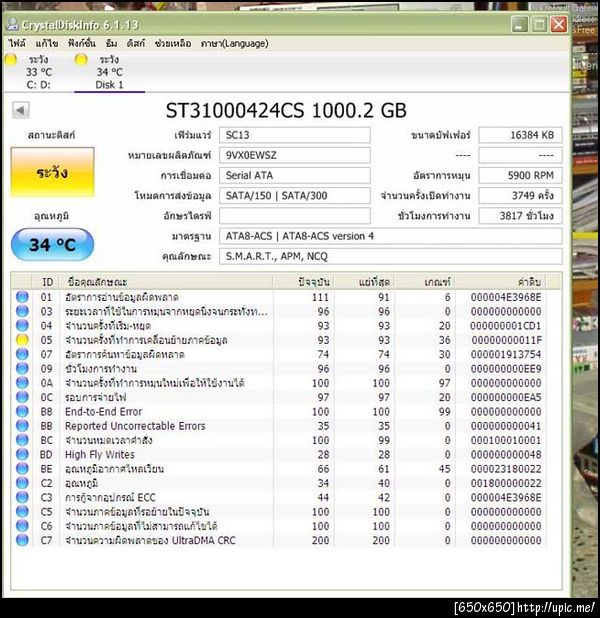Screen dimensions: 600x618
Task: Click raw value 000001913754
Action: coord(506,354)
